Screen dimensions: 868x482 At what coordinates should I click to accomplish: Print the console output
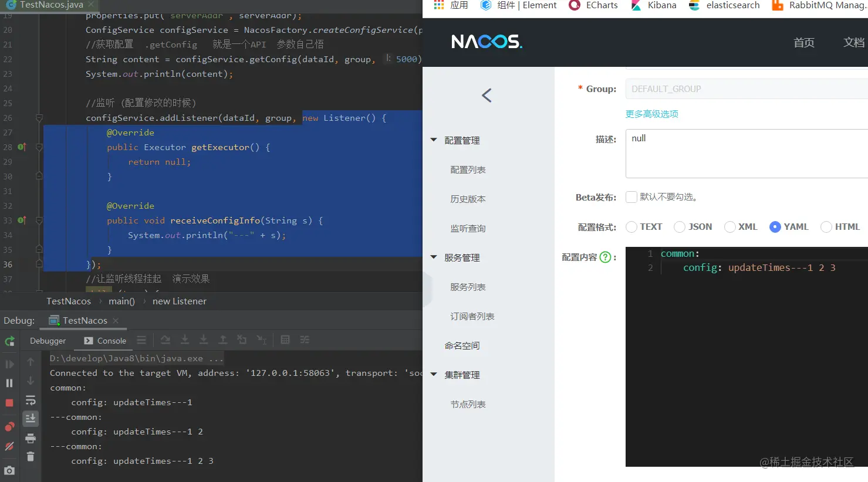point(31,438)
